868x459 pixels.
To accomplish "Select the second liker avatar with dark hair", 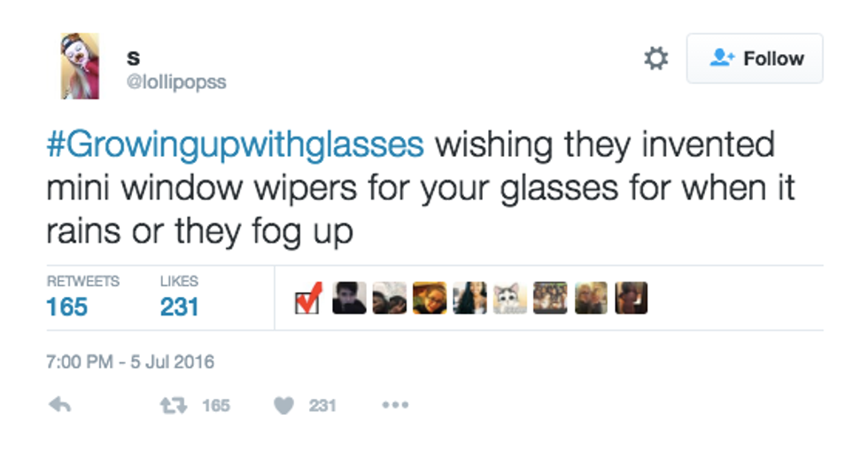I will [389, 299].
